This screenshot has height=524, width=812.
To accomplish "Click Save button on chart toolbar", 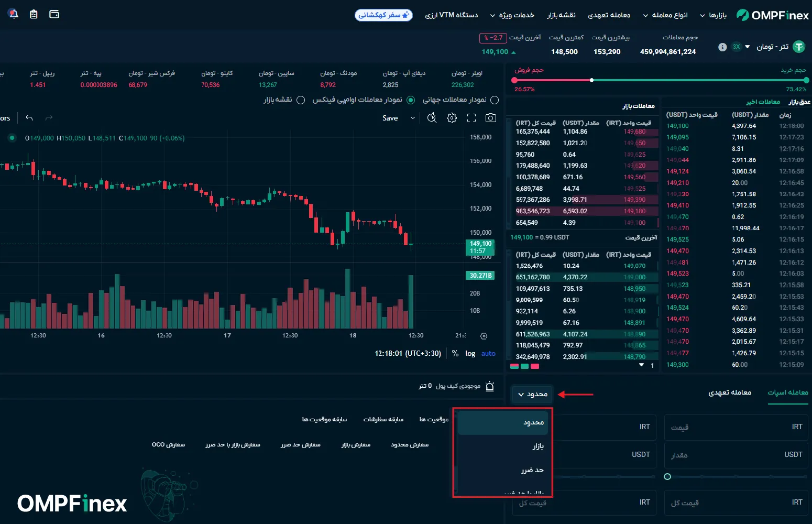I will (390, 118).
